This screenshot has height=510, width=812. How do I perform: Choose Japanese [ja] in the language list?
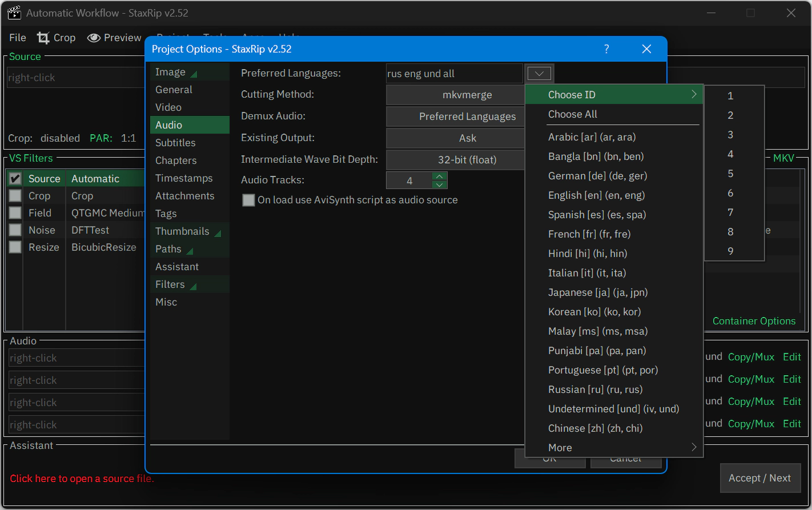[x=597, y=292]
